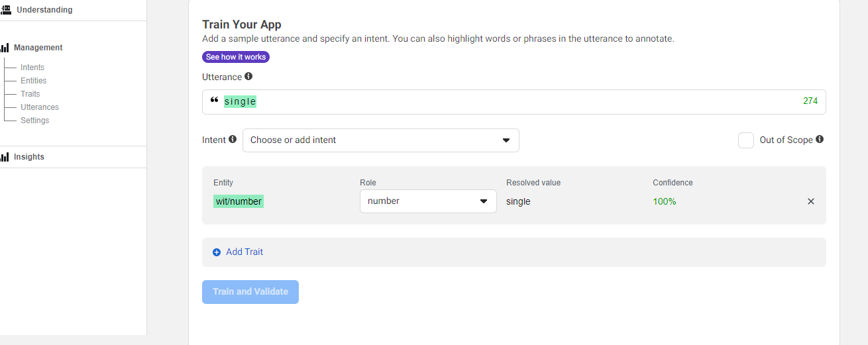Open the Insights section
The image size is (868, 345).
(x=29, y=157)
